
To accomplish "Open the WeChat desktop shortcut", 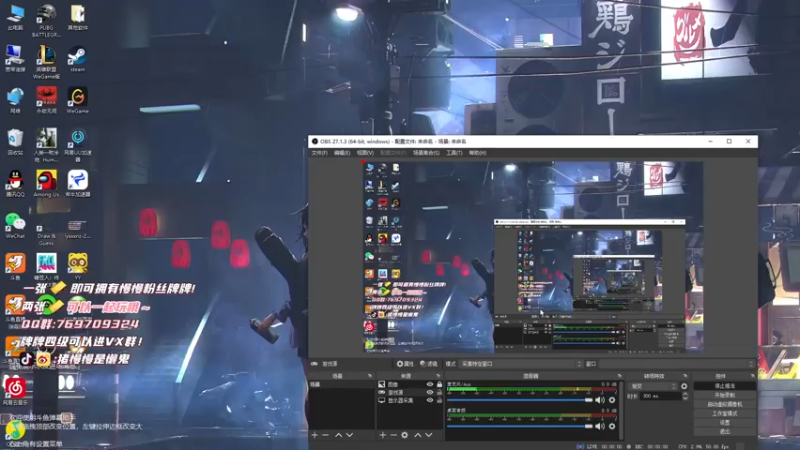I will coord(15,226).
